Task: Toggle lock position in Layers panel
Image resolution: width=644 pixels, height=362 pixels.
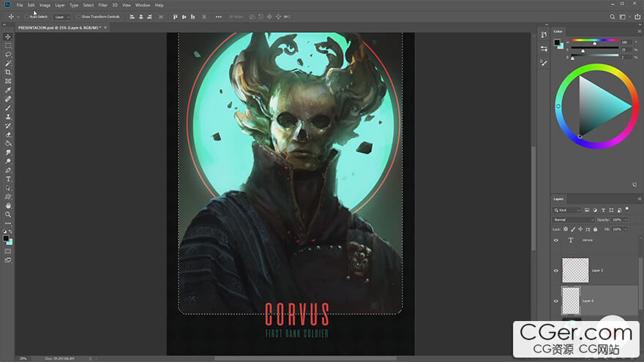Action: tap(580, 230)
